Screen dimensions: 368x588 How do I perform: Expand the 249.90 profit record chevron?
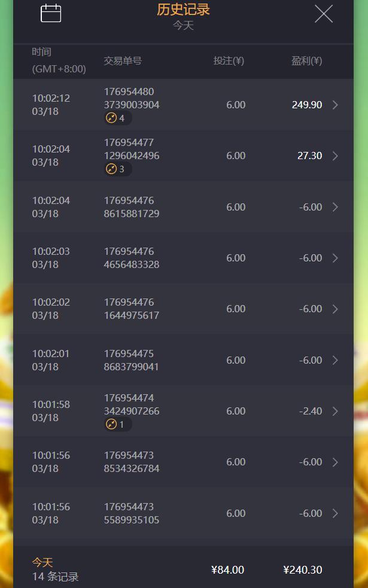tap(335, 105)
